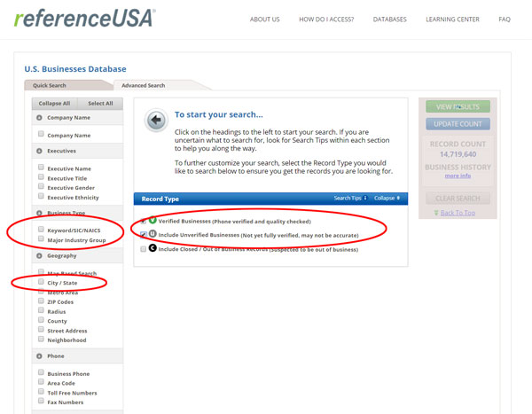Viewport: 532px width, 414px height.
Task: Check the Area Code checkbox
Action: coord(41,382)
